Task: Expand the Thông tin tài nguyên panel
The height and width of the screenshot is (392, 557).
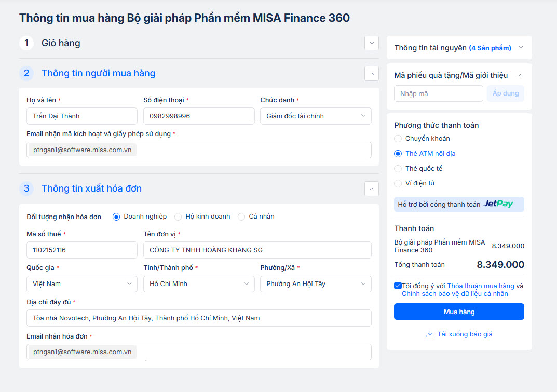Action: tap(521, 48)
